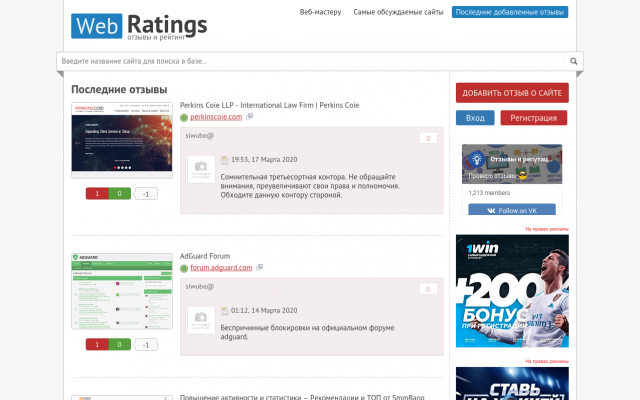The height and width of the screenshot is (400, 640).
Task: Open the Веб-мастеру menu item
Action: 320,12
